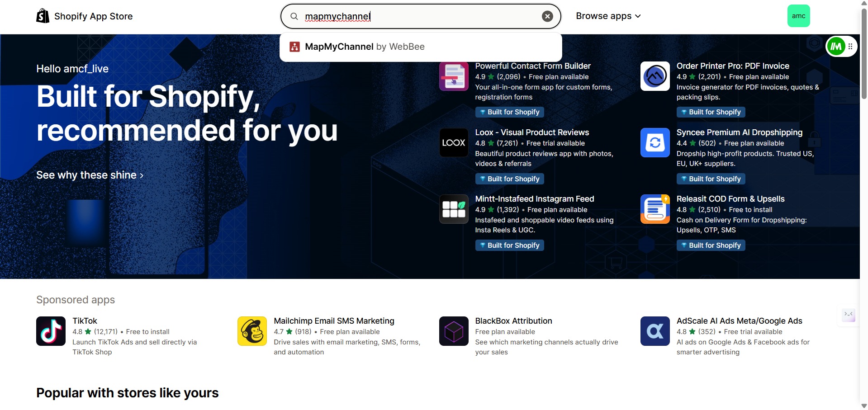Image resolution: width=868 pixels, height=410 pixels.
Task: Click the Loox app icon
Action: [x=454, y=143]
